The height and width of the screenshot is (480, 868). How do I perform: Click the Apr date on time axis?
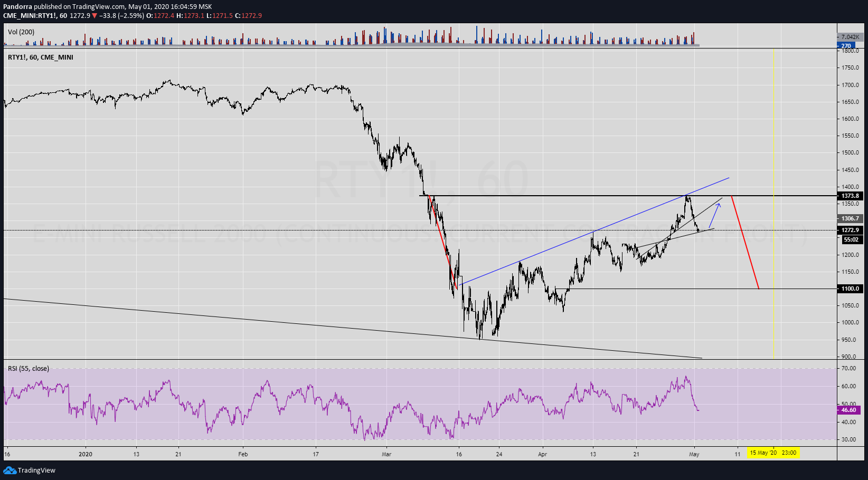(x=543, y=454)
